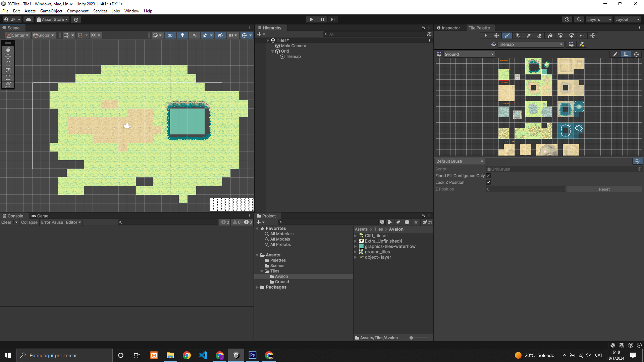Click Clear in the Console
This screenshot has height=362, width=644.
[x=6, y=222]
